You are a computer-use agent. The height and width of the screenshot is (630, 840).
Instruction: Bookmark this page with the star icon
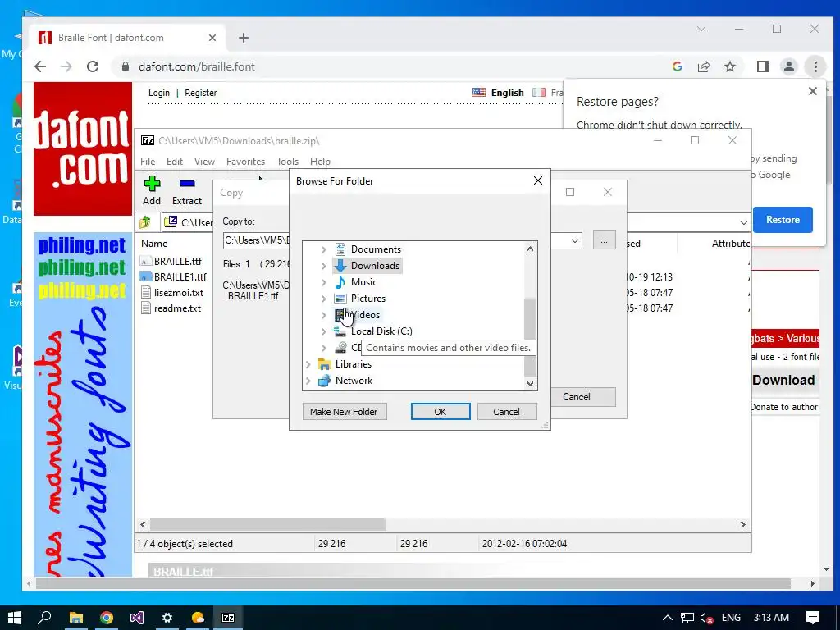point(729,66)
